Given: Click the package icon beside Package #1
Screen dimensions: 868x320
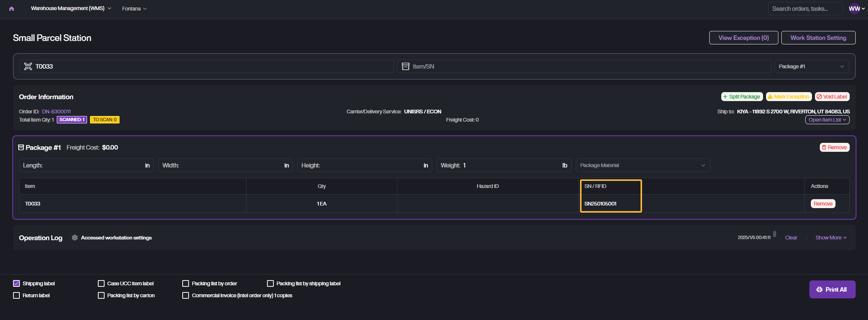Looking at the screenshot, I should coord(21,147).
